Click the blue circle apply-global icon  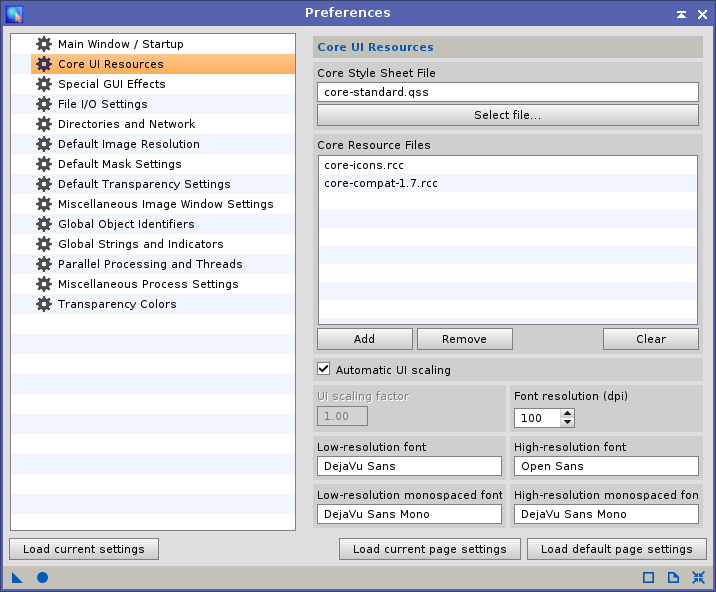42,578
